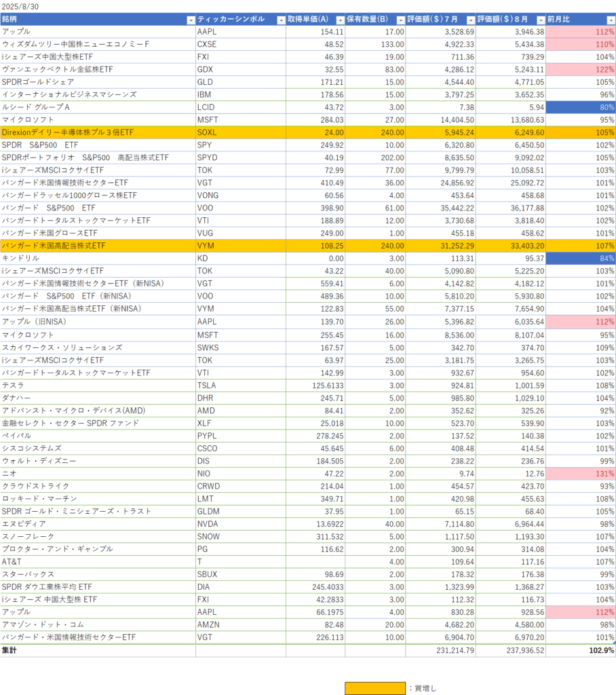Click the 24,856.92 July valuation cell
616x695 pixels.
point(440,183)
